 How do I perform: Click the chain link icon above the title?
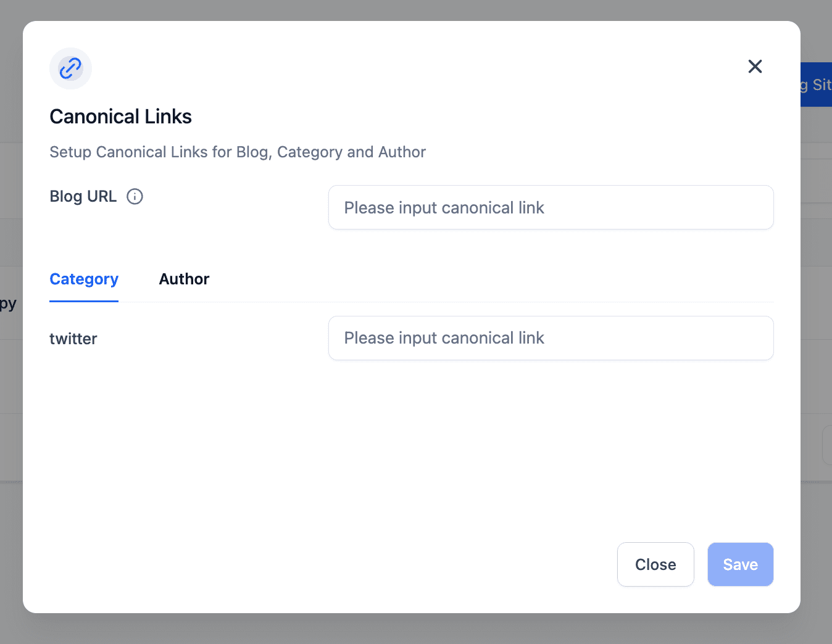[x=70, y=68]
